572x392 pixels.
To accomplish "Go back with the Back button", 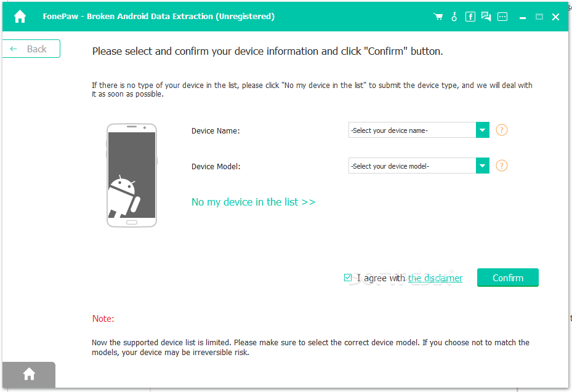I will (31, 49).
